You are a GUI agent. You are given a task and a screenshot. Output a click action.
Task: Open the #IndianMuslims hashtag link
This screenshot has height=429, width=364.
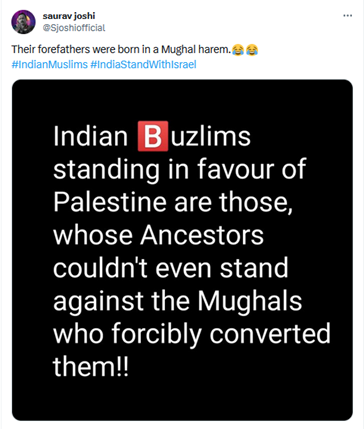click(49, 64)
